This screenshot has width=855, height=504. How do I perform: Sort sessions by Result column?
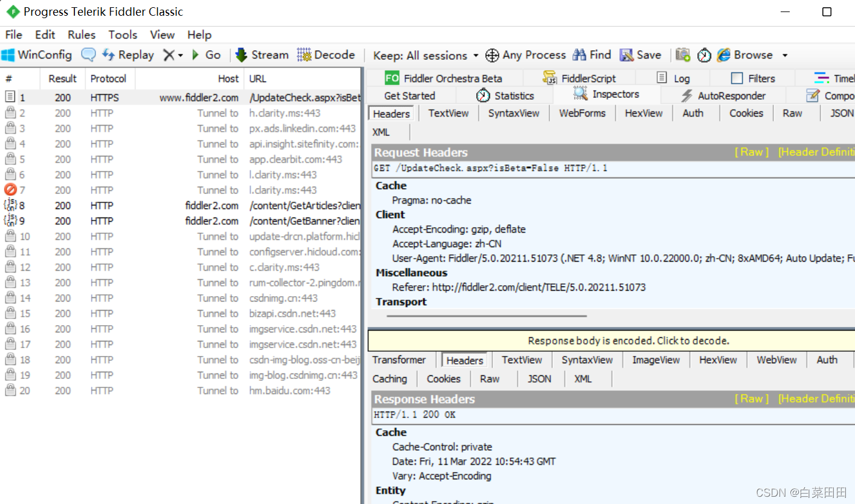(63, 79)
